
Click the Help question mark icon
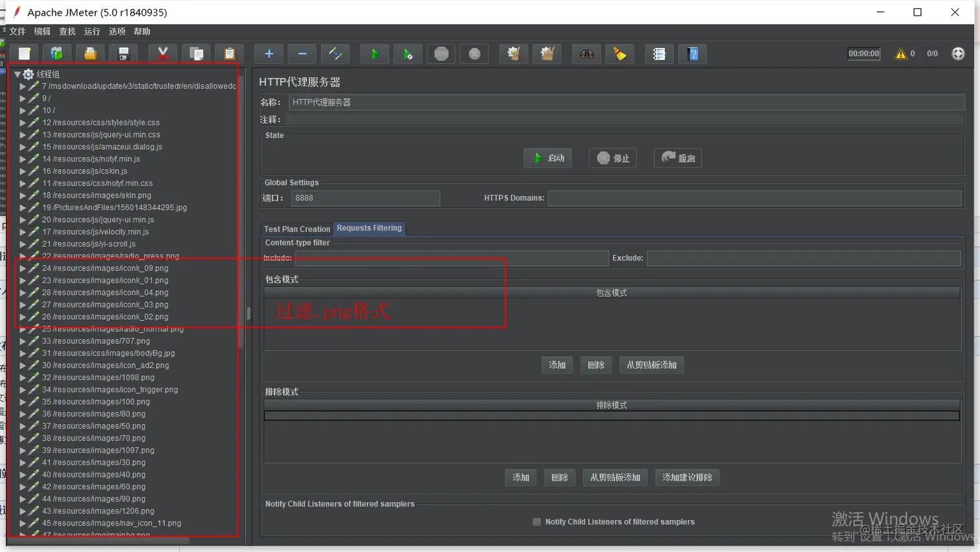693,54
